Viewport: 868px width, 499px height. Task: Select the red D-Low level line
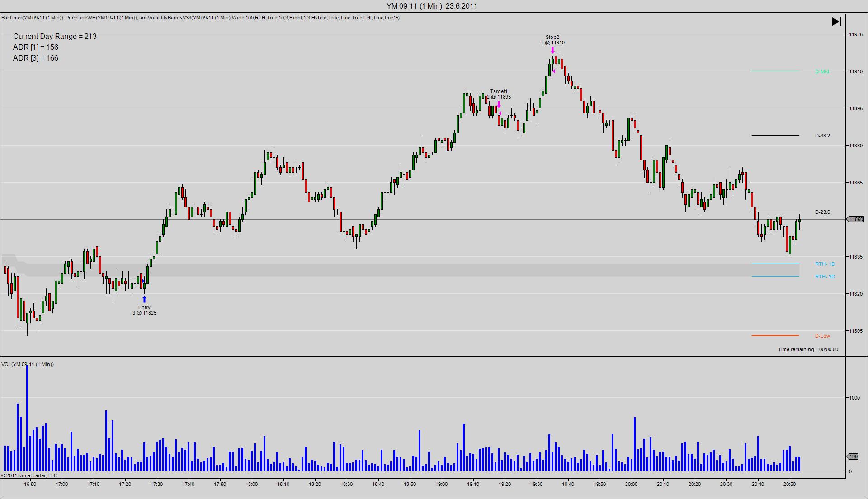coord(775,336)
